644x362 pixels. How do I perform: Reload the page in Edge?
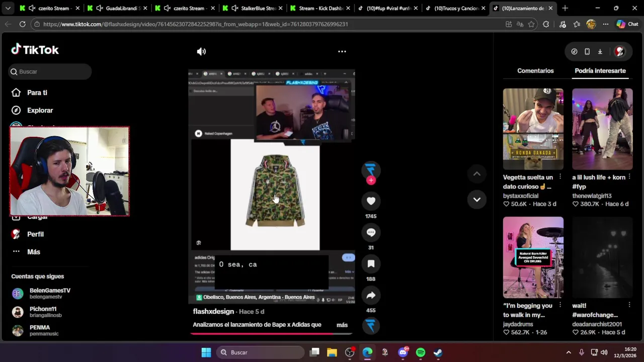tap(22, 24)
